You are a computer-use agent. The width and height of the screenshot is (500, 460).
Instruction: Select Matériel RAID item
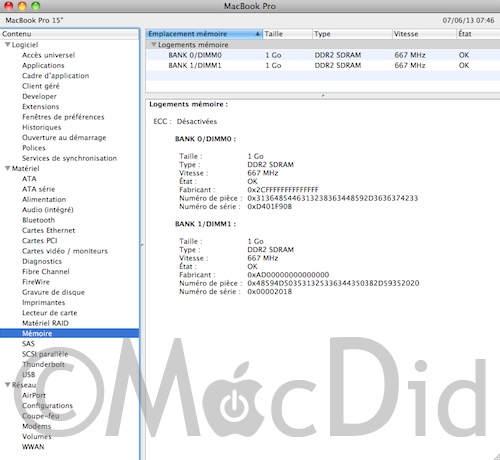45,323
